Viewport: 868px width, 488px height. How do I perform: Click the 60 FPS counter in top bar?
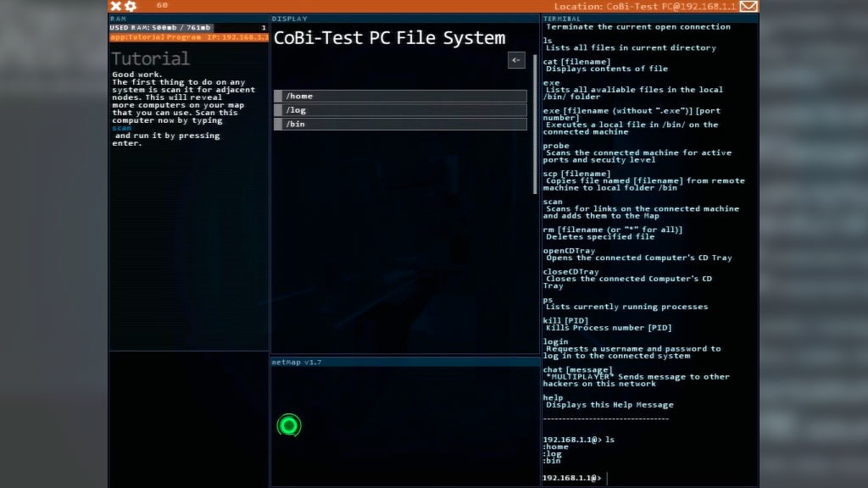[x=162, y=5]
